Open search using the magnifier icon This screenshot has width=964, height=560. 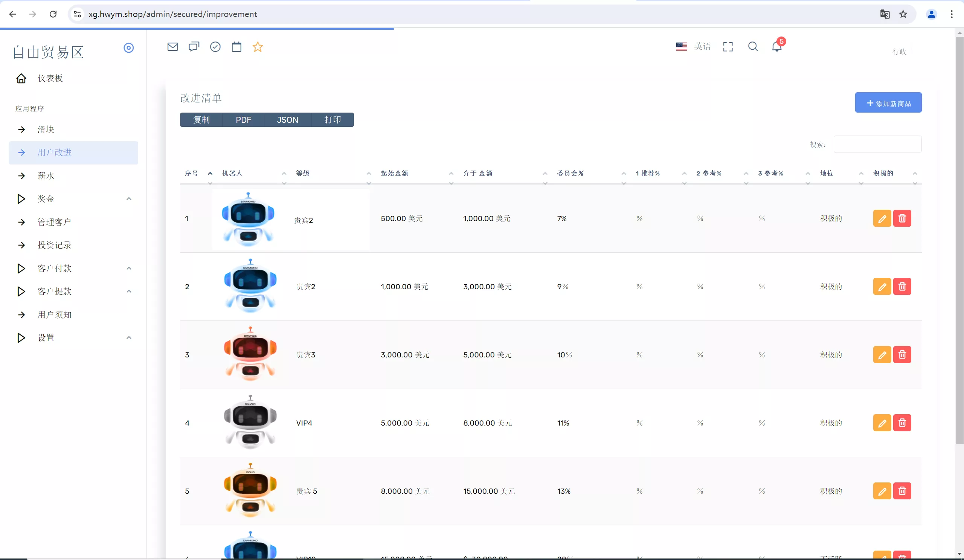tap(753, 46)
